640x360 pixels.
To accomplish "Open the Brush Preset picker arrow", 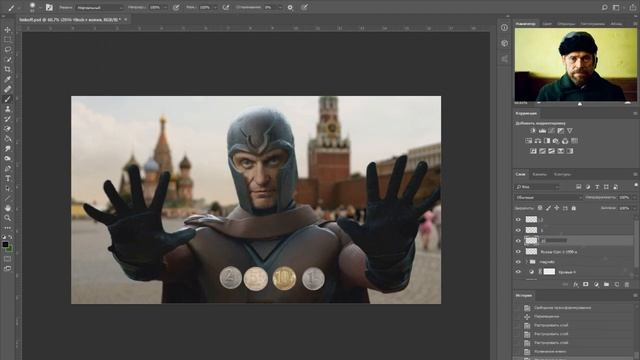I will click(40, 7).
